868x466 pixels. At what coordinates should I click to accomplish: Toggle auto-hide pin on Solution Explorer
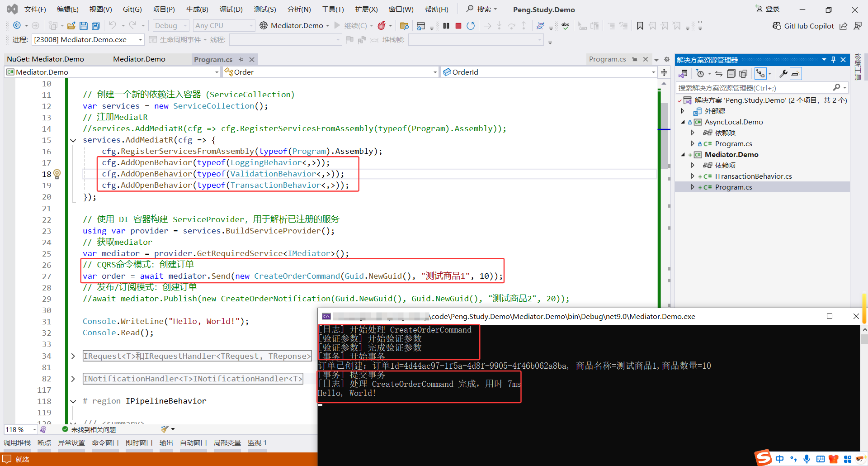click(x=833, y=60)
